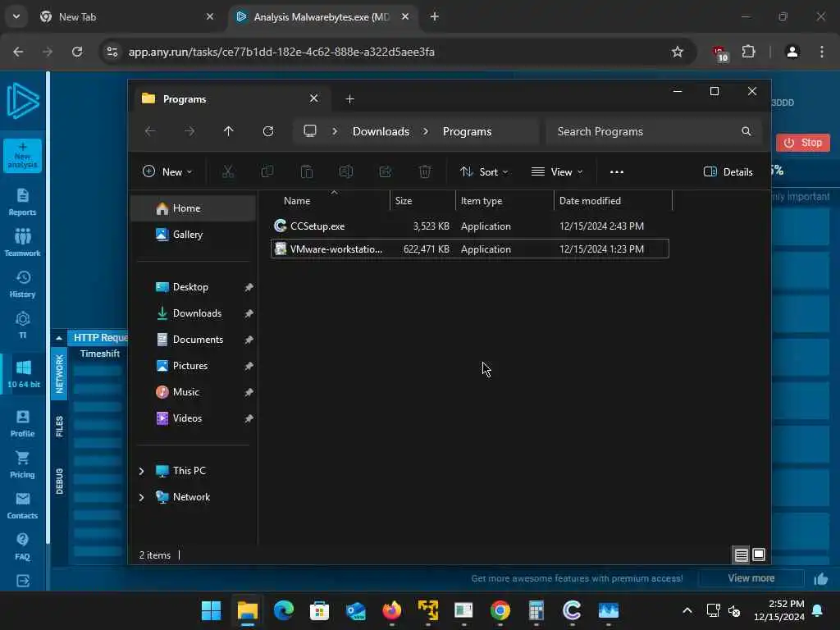Open ANY.RUN Teamwork section

(22, 243)
